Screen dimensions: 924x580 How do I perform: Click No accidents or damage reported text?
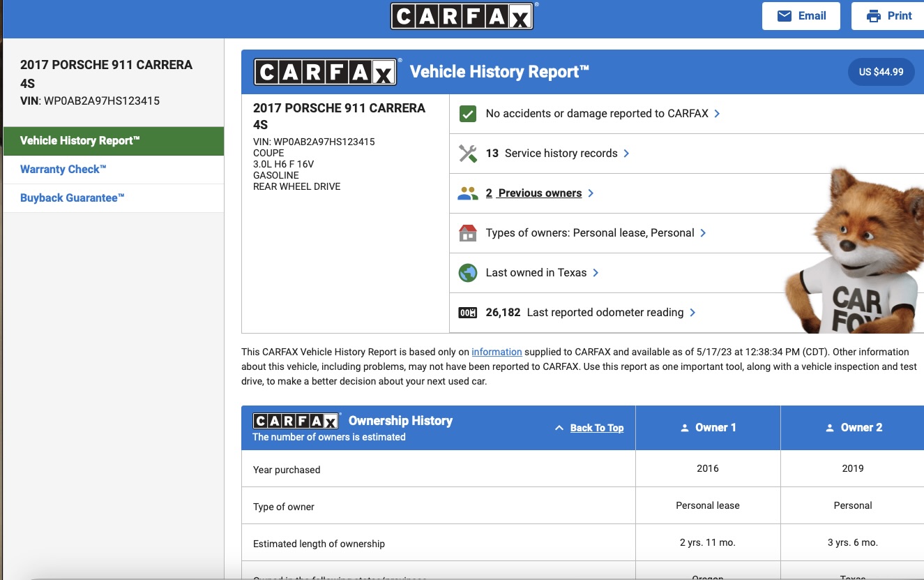coord(597,113)
